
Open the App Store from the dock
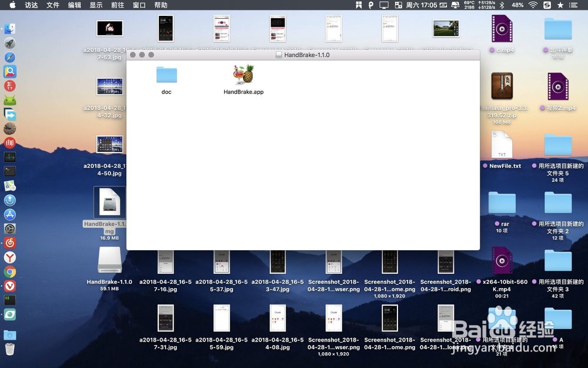pyautogui.click(x=10, y=214)
